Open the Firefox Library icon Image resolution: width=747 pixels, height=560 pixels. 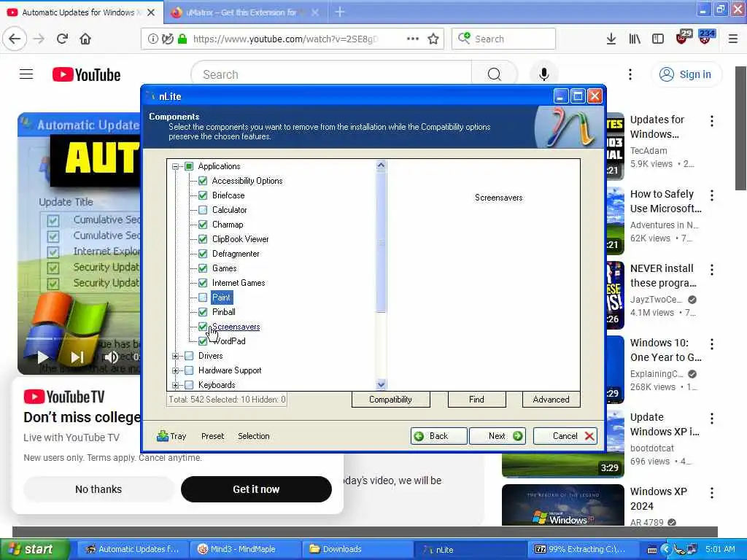635,39
